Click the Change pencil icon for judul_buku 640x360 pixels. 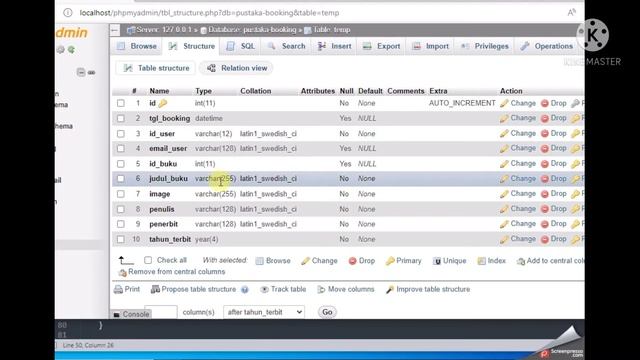click(x=504, y=179)
